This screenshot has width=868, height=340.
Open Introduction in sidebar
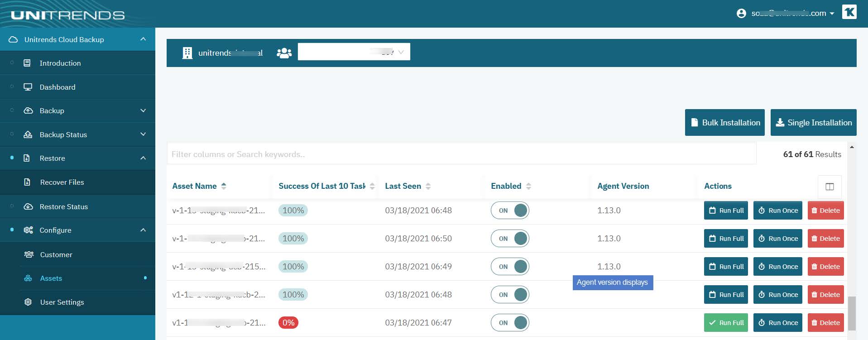pos(60,63)
